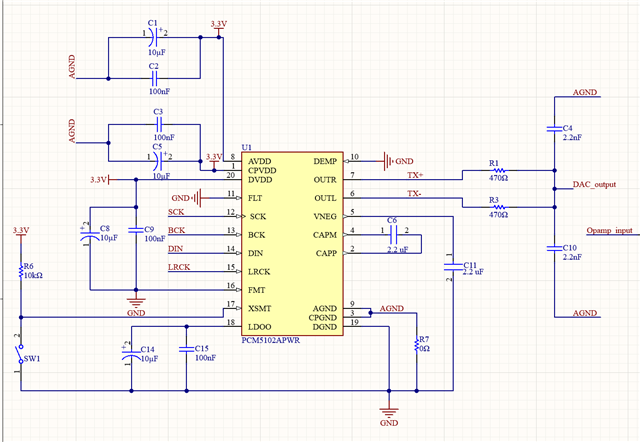The image size is (640, 442).
Task: Click the VNEG pin name in U1
Action: [325, 216]
